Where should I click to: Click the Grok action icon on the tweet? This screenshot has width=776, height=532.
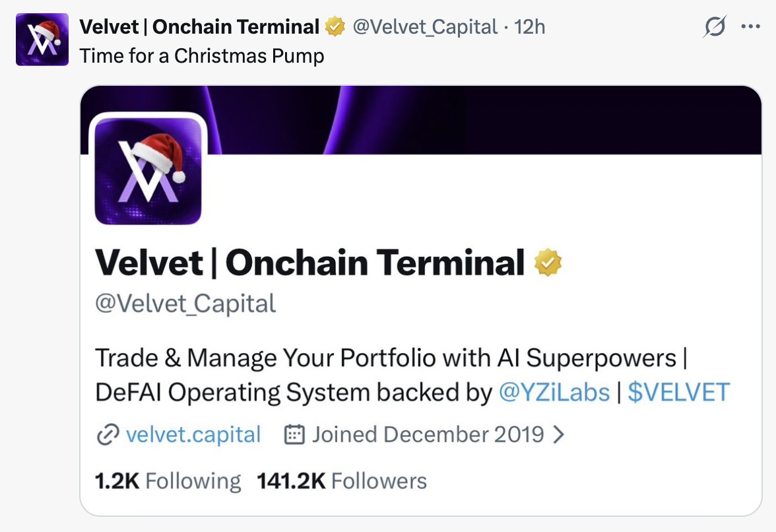pos(715,27)
